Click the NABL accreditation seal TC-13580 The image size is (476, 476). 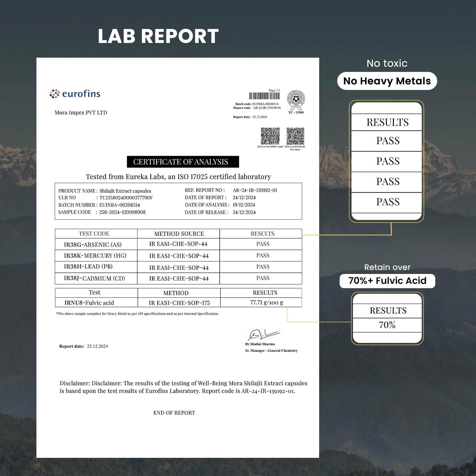click(296, 100)
